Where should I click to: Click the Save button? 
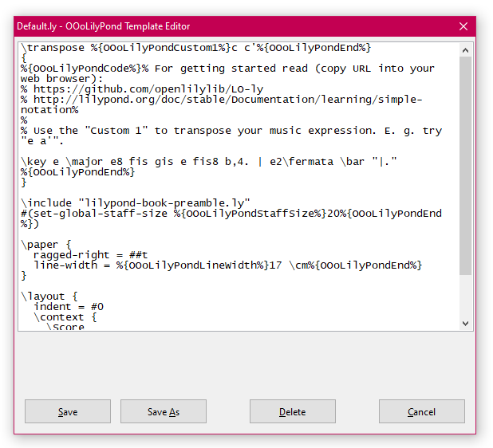click(68, 411)
